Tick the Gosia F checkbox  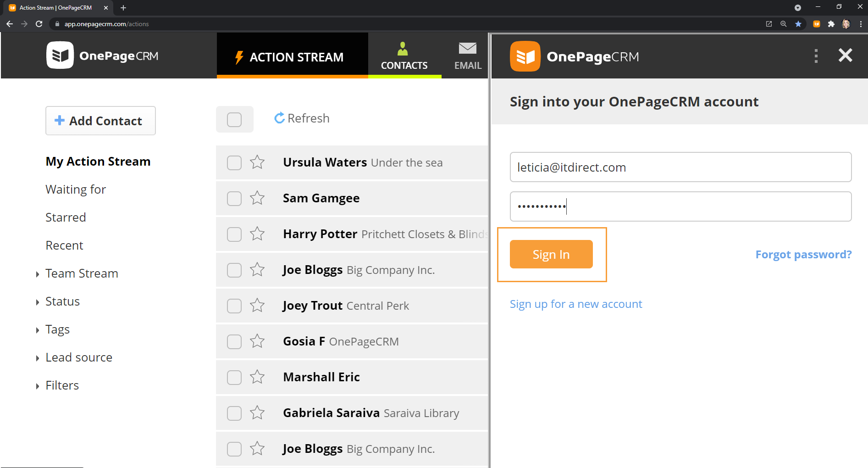coord(234,341)
